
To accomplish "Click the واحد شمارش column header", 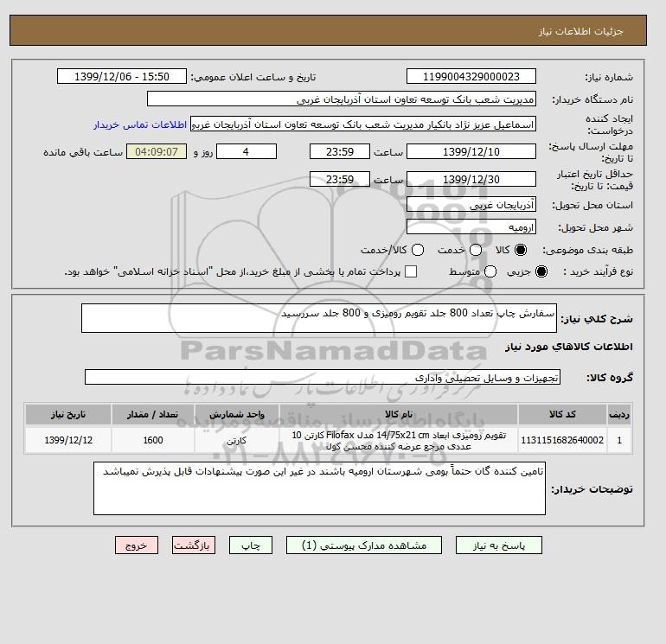I will (237, 414).
